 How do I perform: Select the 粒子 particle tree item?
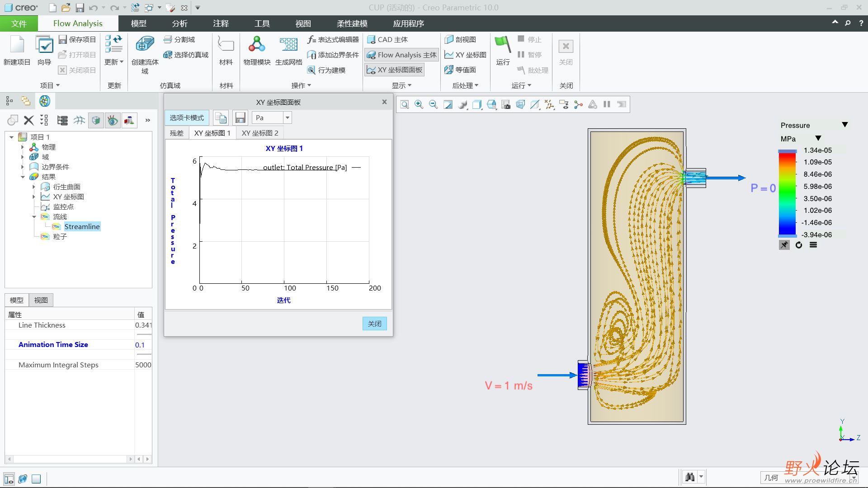click(60, 237)
